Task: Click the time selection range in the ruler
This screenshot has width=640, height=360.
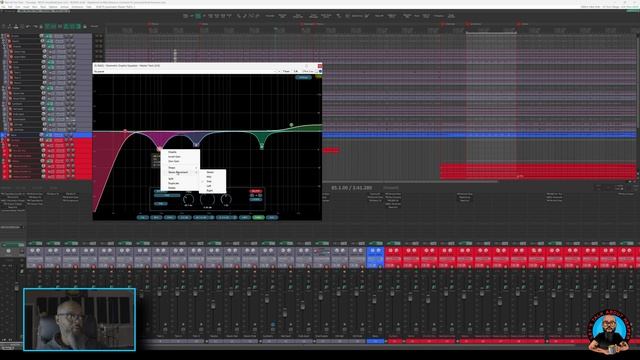Action: 491,32
